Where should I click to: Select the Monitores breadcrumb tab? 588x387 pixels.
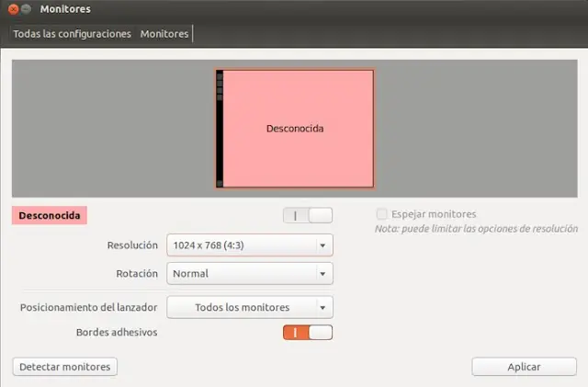coord(164,34)
